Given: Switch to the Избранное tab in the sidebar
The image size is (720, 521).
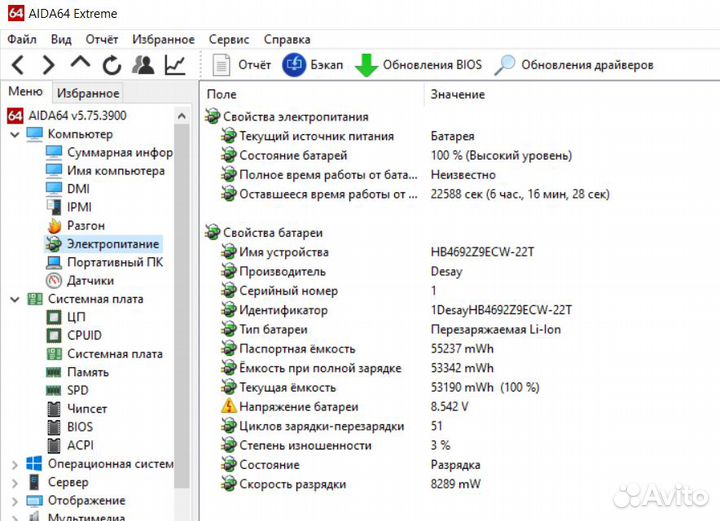Looking at the screenshot, I should pyautogui.click(x=88, y=93).
